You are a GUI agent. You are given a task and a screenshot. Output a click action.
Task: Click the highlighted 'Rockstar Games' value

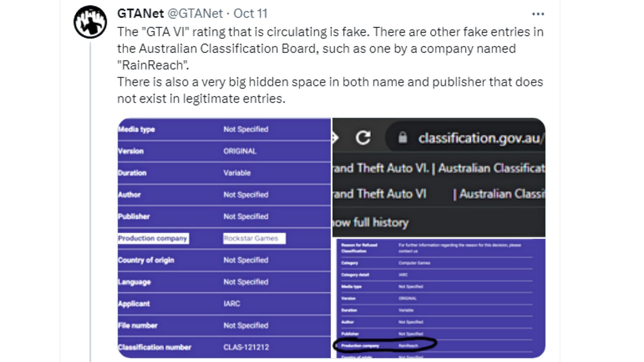pos(254,238)
